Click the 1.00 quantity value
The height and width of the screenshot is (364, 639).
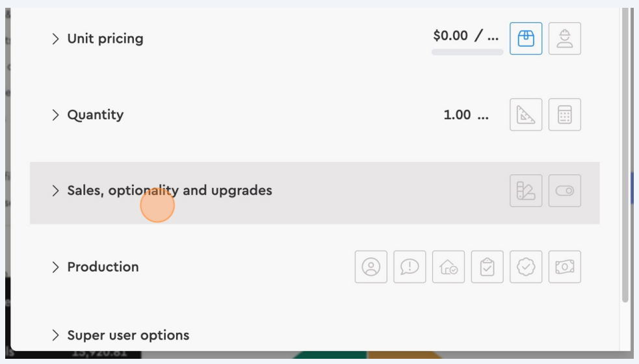click(x=458, y=115)
